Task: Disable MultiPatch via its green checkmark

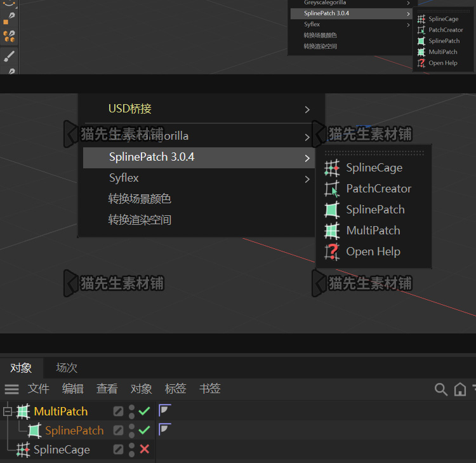Action: click(x=144, y=411)
